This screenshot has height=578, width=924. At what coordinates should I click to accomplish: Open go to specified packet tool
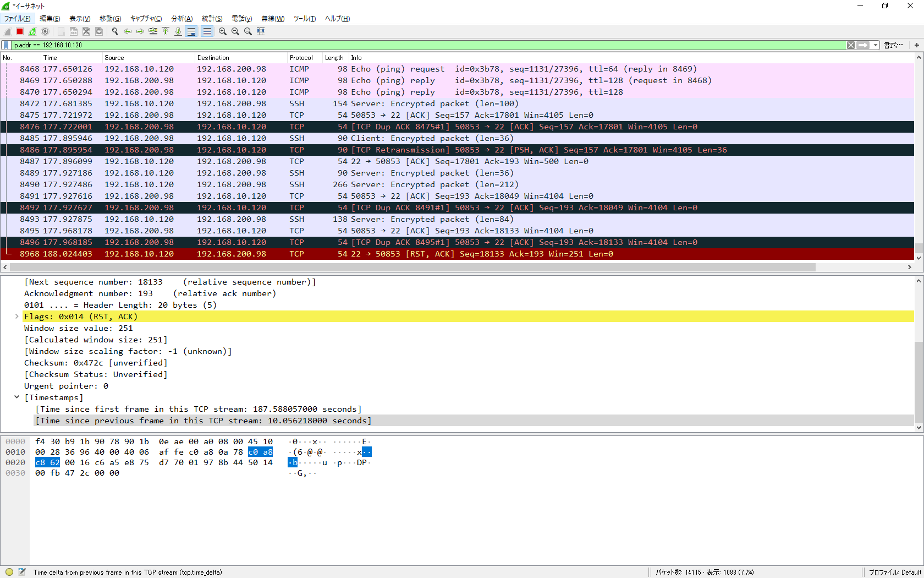point(153,31)
